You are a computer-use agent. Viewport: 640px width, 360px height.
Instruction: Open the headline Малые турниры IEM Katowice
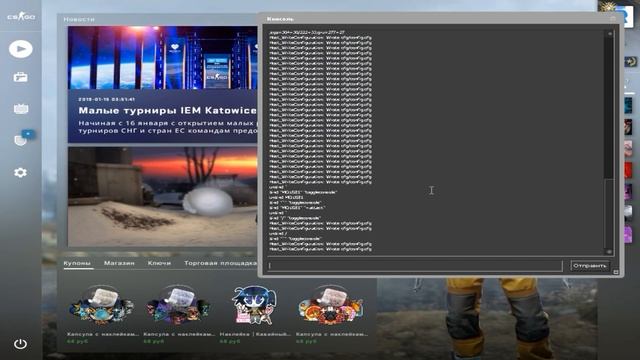(167, 111)
